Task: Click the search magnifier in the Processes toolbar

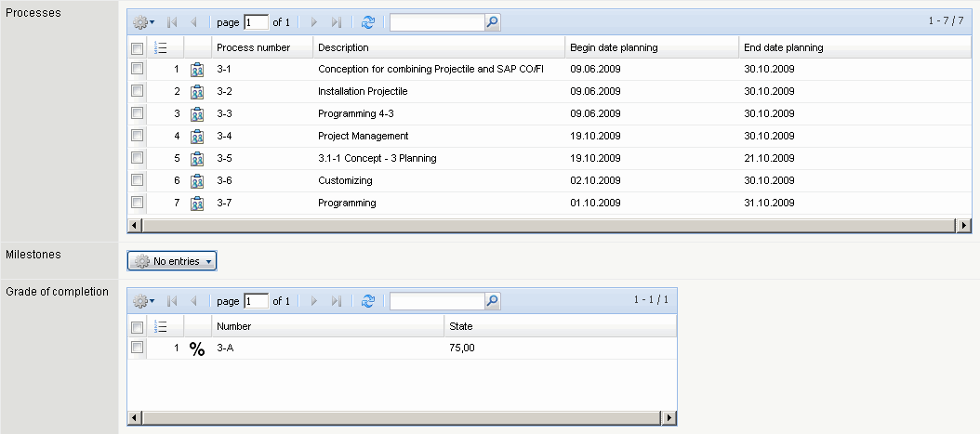Action: [493, 21]
